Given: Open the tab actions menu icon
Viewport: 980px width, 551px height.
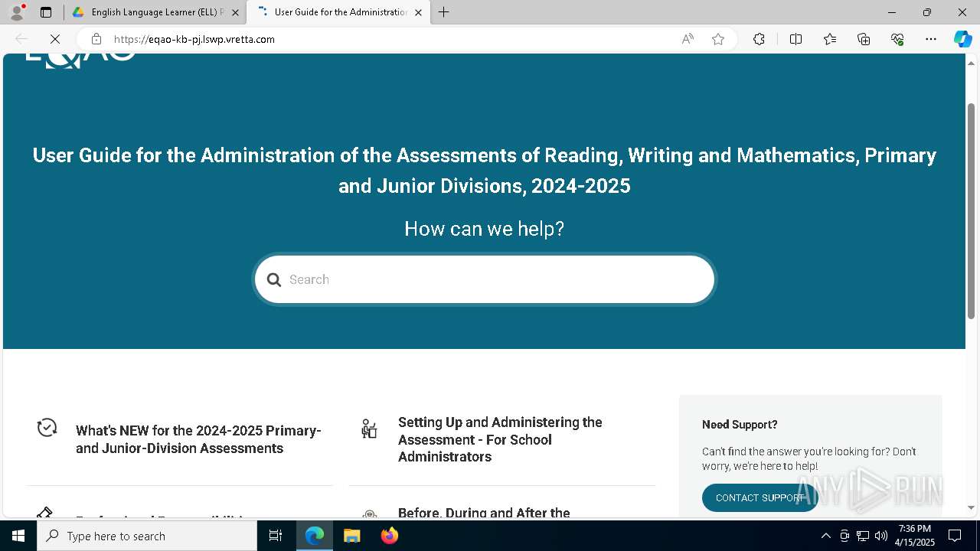Looking at the screenshot, I should (x=46, y=12).
